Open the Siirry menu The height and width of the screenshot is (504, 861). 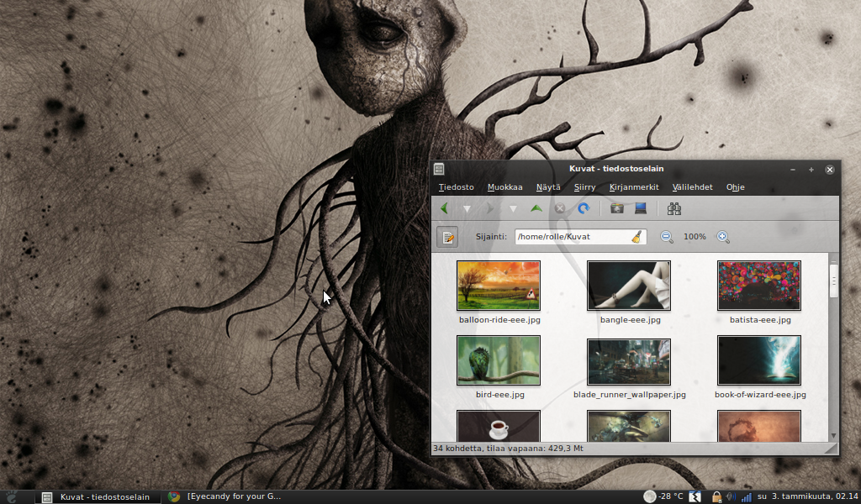tap(585, 187)
